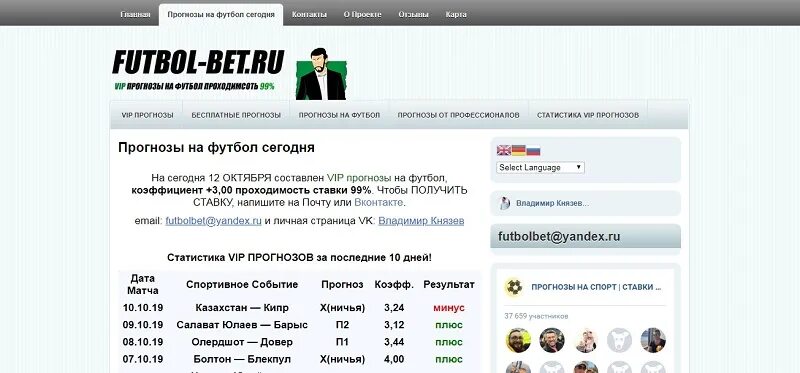
Task: Open ПРОГНОЗЫ НА СПОРТ group title link
Action: (x=596, y=287)
